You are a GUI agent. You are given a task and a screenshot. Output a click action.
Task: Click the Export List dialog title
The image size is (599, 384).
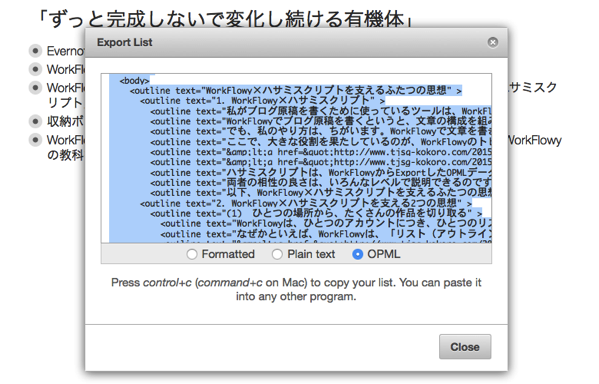coord(125,42)
